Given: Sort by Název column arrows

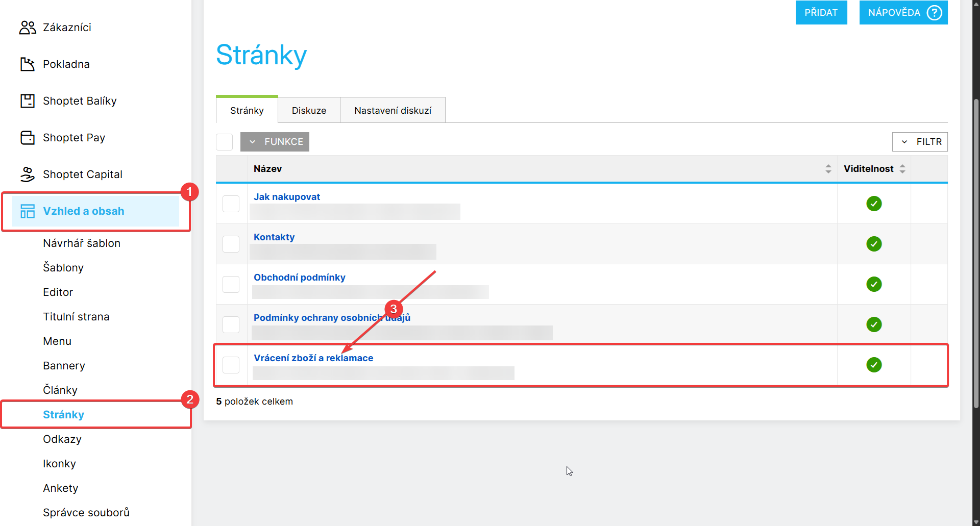Looking at the screenshot, I should (x=828, y=169).
